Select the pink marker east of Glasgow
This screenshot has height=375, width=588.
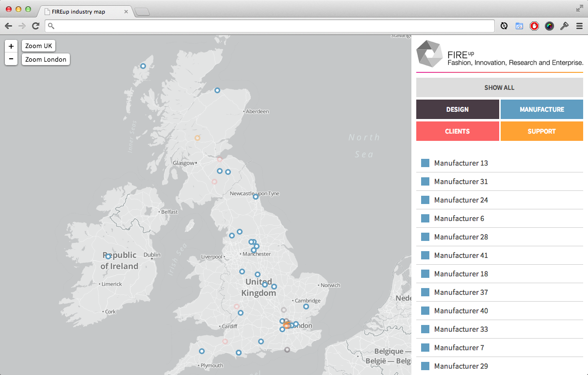[220, 159]
